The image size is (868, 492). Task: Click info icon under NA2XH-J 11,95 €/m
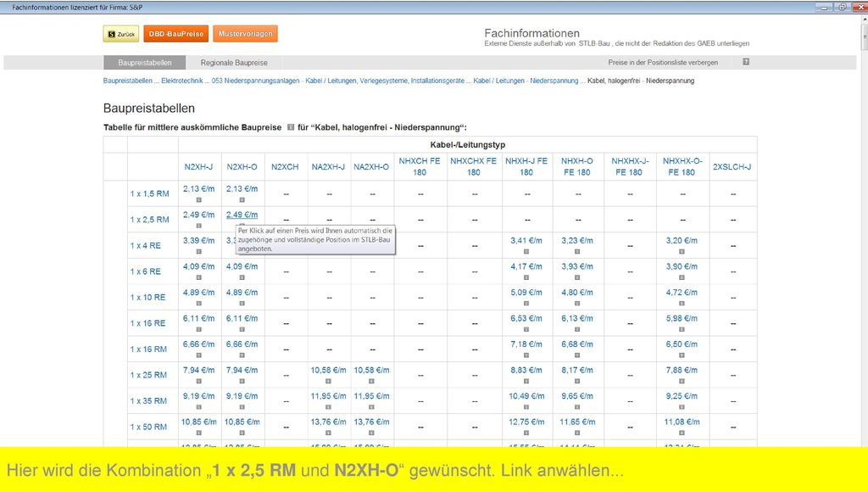(x=328, y=407)
